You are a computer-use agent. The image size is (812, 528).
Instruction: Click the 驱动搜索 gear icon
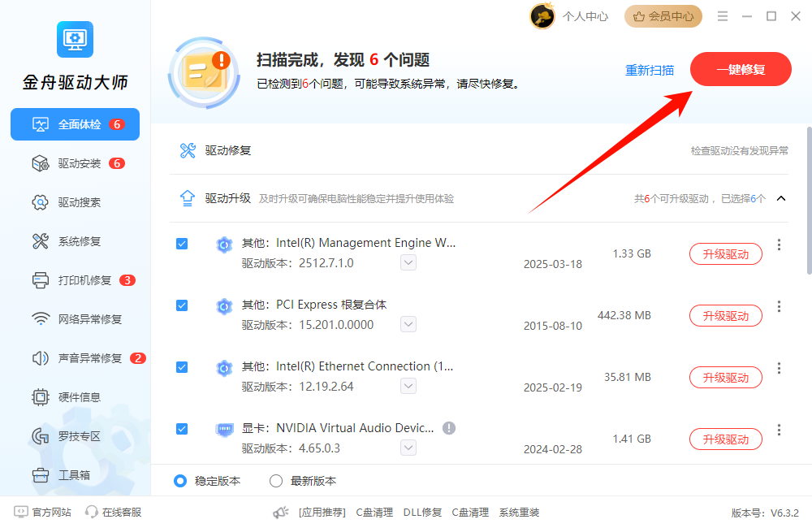(41, 202)
